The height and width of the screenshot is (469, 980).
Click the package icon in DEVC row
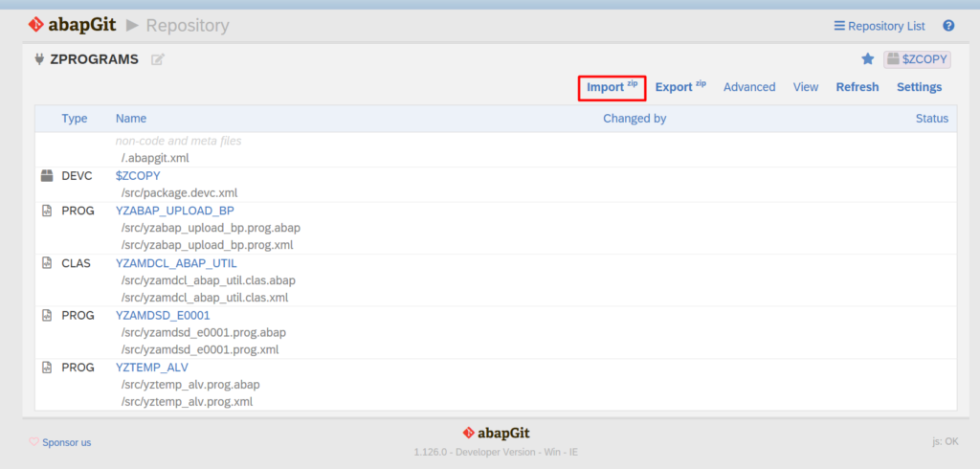(x=46, y=176)
